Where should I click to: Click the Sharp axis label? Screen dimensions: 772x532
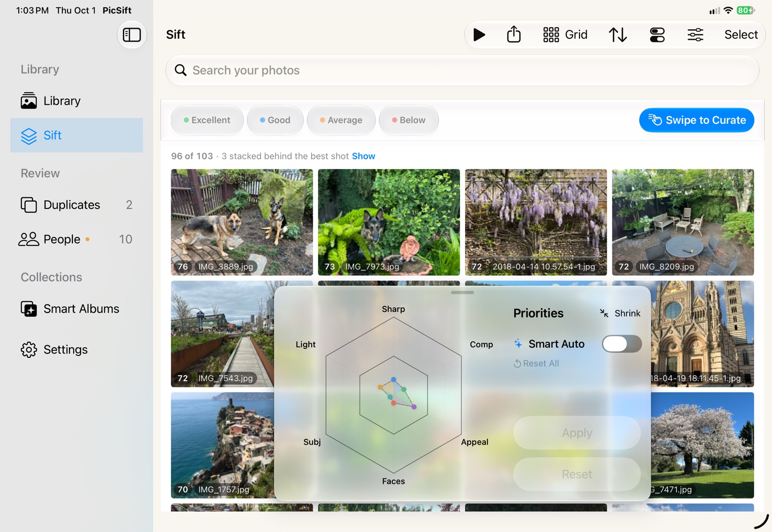coord(393,309)
